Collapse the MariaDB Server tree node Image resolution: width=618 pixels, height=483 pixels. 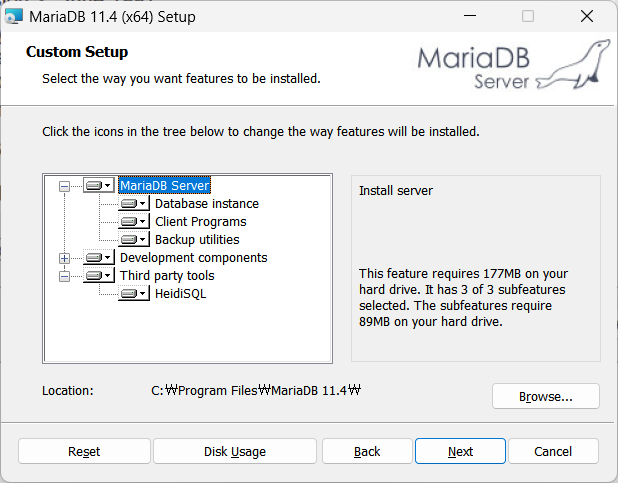tap(64, 186)
